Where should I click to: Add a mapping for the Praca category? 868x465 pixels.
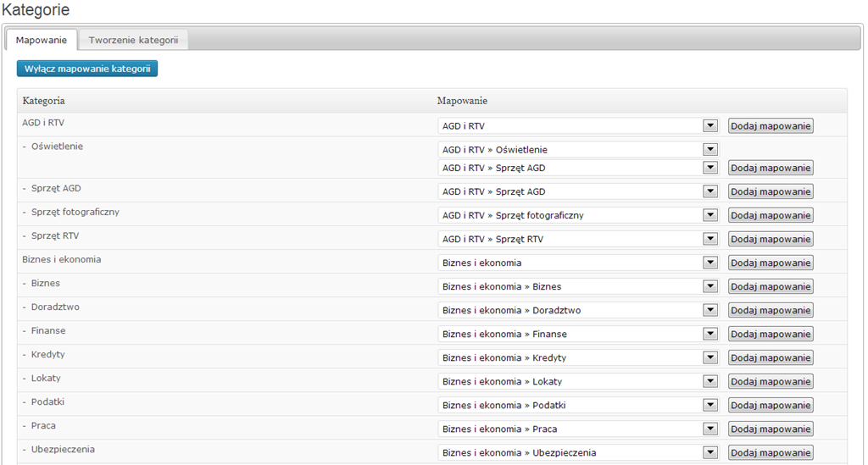point(771,429)
